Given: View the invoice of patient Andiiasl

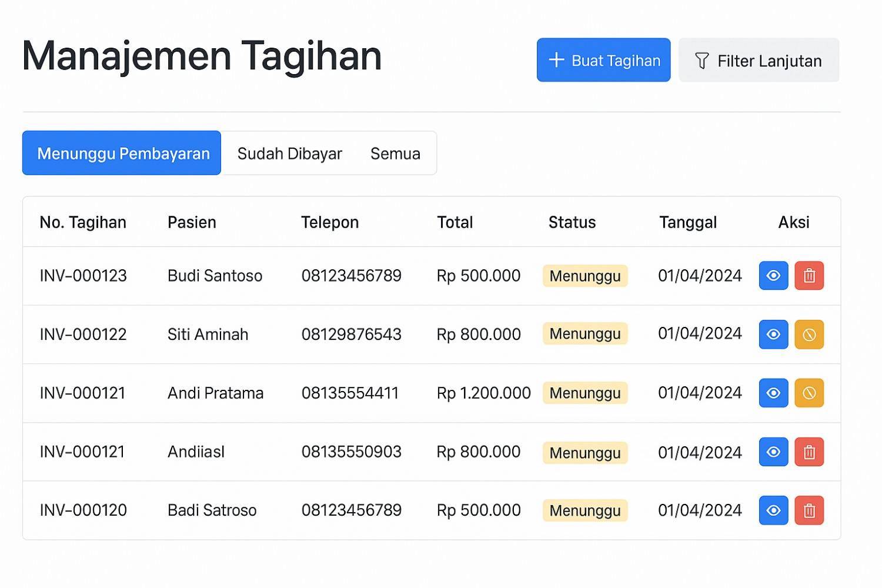Looking at the screenshot, I should (x=773, y=452).
